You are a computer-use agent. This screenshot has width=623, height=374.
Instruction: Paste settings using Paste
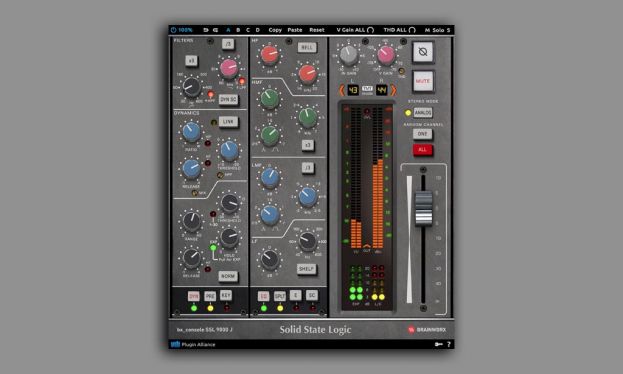point(294,30)
